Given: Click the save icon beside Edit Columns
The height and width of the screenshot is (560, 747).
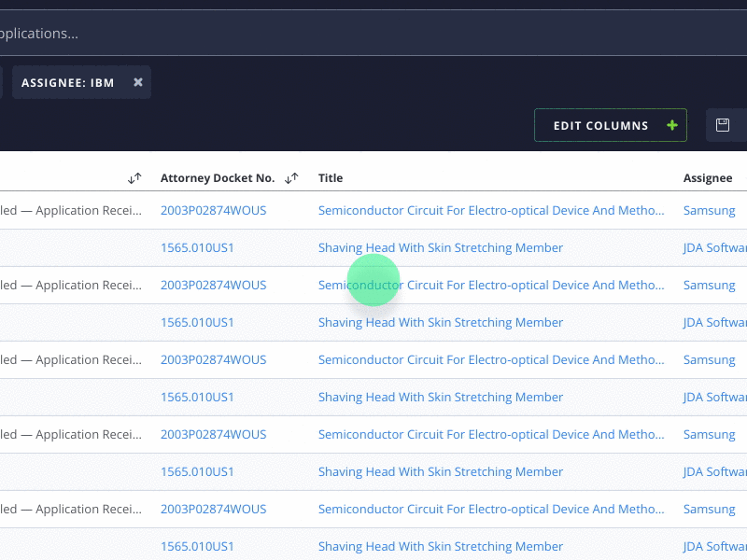Looking at the screenshot, I should [722, 125].
